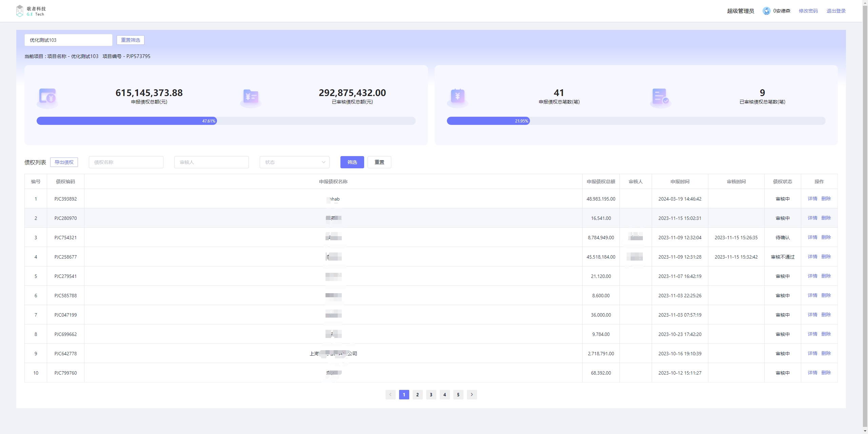The image size is (868, 434).
Task: Click the 申报时间 column header
Action: click(x=680, y=182)
